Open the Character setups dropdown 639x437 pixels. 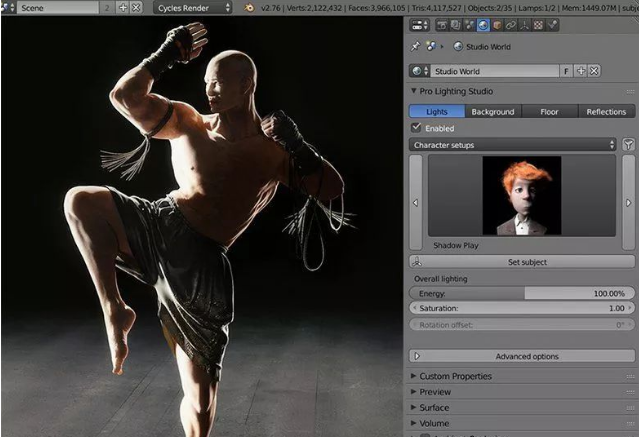[513, 145]
